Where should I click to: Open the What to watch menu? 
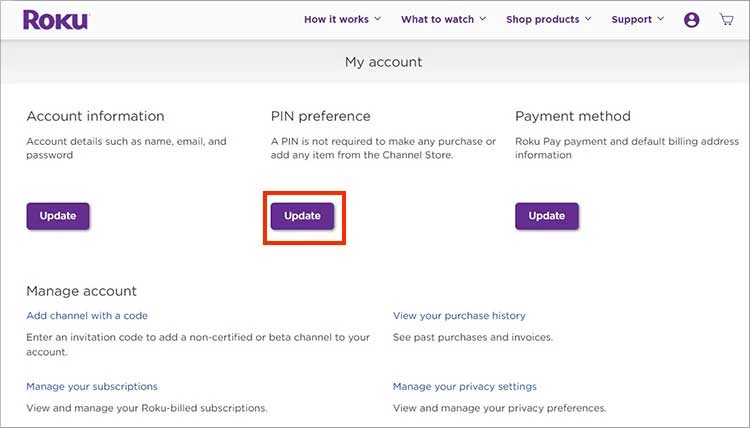(443, 20)
